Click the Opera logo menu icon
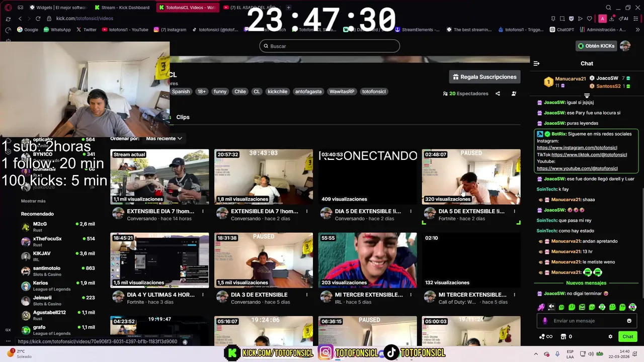The width and height of the screenshot is (644, 362). point(8,8)
